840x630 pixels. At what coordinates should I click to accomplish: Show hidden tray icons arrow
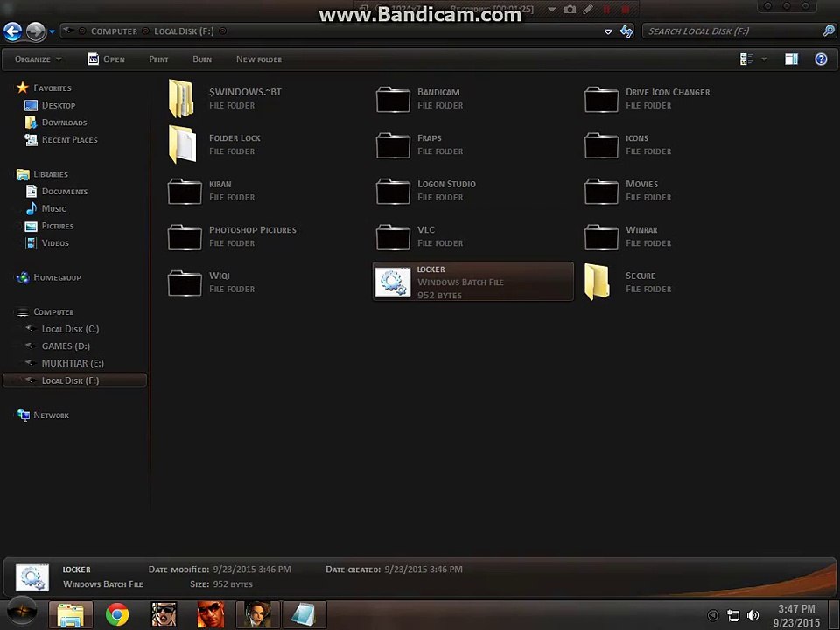pyautogui.click(x=712, y=615)
